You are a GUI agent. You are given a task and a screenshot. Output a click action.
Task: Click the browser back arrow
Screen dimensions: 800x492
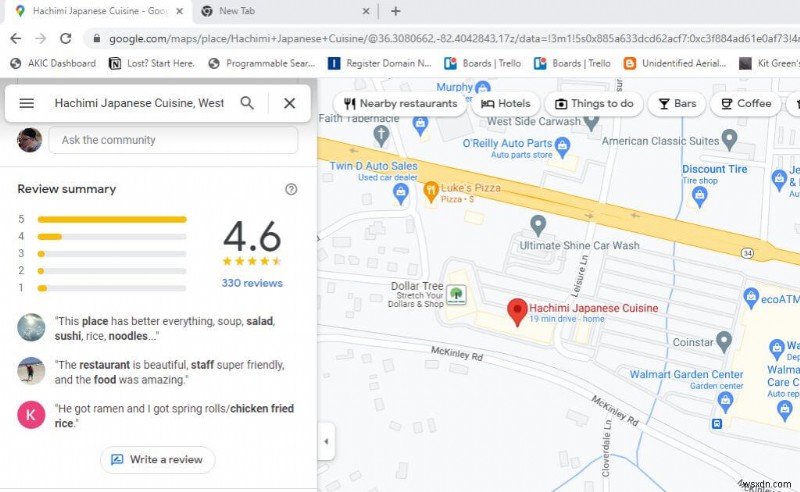16,38
